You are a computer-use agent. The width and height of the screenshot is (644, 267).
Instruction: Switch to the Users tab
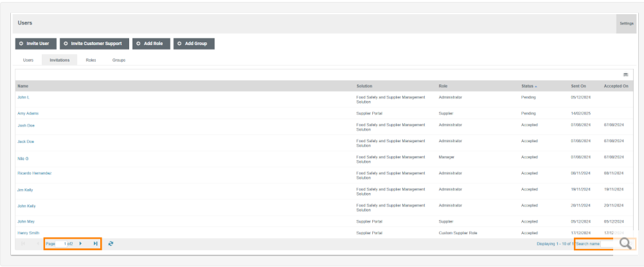pos(28,60)
